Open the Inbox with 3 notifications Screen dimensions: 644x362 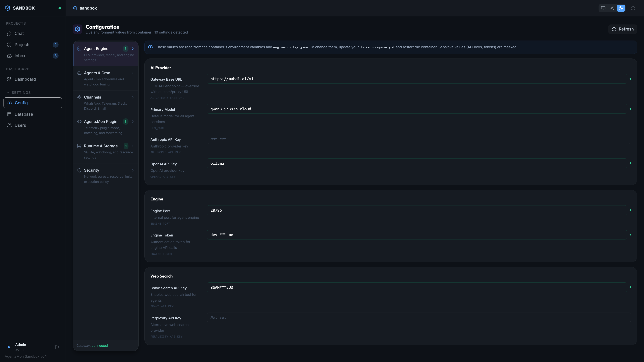point(20,56)
